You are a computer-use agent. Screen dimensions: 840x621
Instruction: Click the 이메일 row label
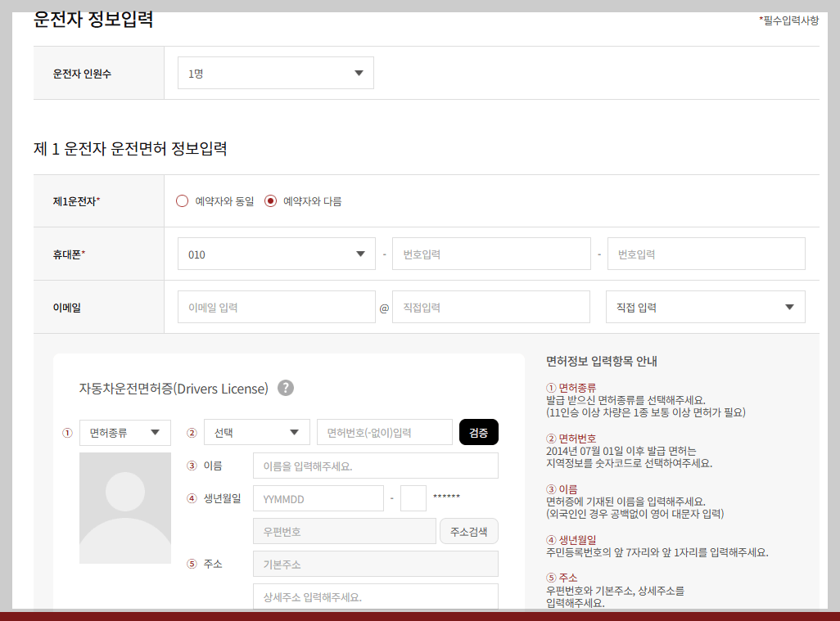(x=67, y=308)
